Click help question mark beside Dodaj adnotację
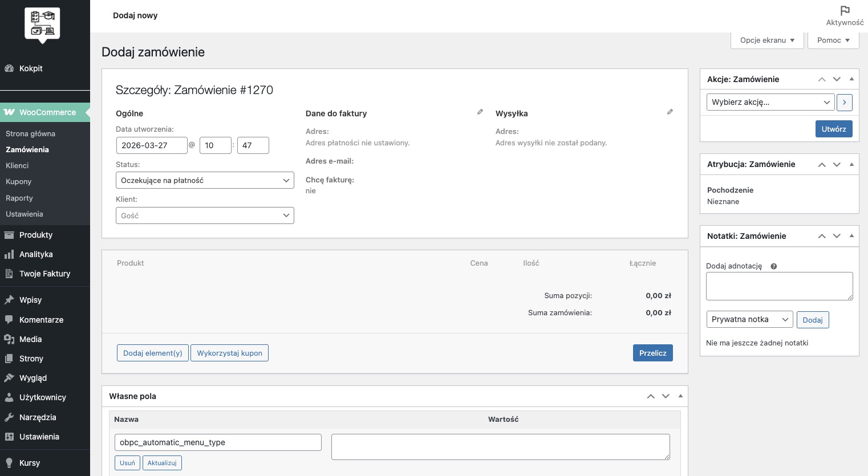 coord(774,266)
